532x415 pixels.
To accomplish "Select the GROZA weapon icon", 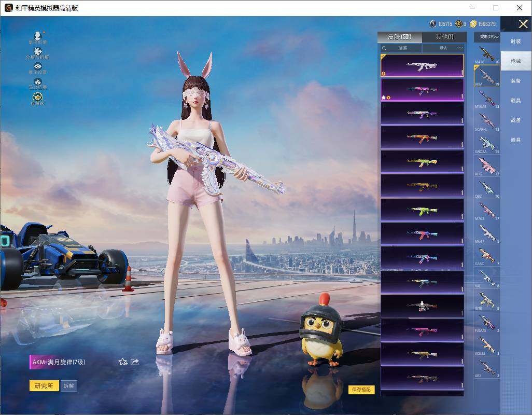I will [x=487, y=144].
